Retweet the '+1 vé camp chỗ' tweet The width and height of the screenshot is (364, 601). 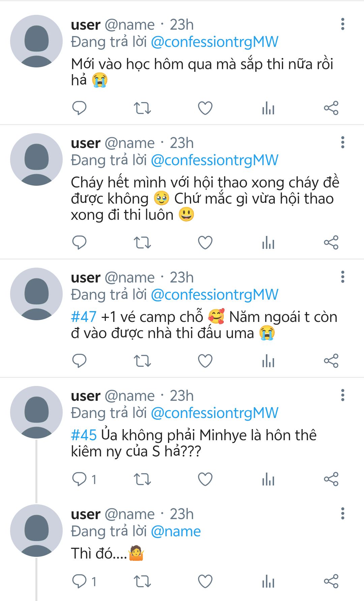point(142,361)
